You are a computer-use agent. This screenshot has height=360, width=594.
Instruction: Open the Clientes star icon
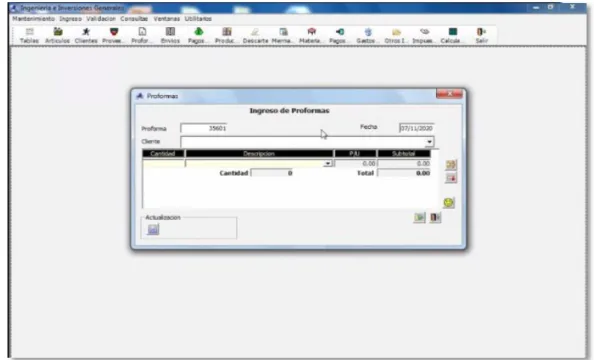click(86, 36)
